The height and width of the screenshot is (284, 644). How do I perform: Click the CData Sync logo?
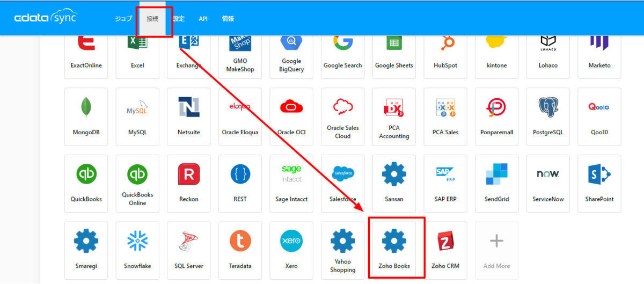(x=46, y=18)
